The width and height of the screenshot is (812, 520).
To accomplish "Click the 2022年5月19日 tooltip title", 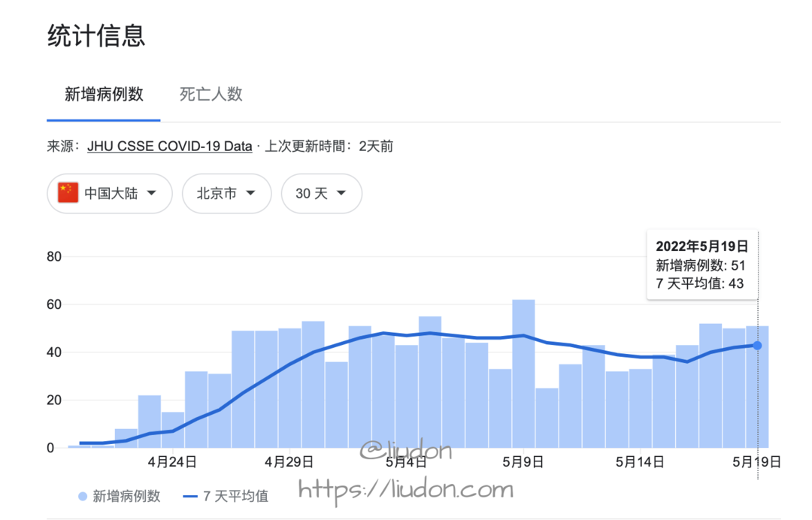I will click(701, 246).
